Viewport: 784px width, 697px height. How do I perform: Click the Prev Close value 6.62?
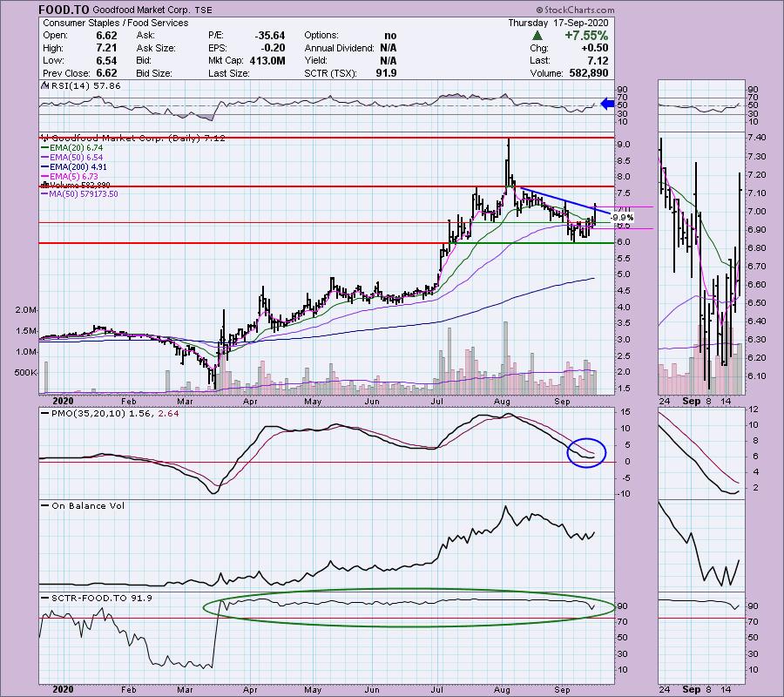coord(106,73)
